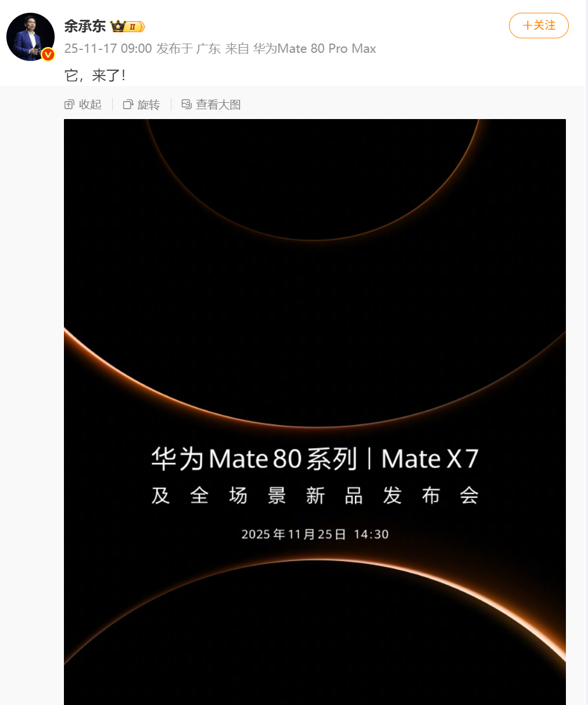
Task: Click the 及全场景新品发布会 subtitle on poster
Action: [315, 495]
